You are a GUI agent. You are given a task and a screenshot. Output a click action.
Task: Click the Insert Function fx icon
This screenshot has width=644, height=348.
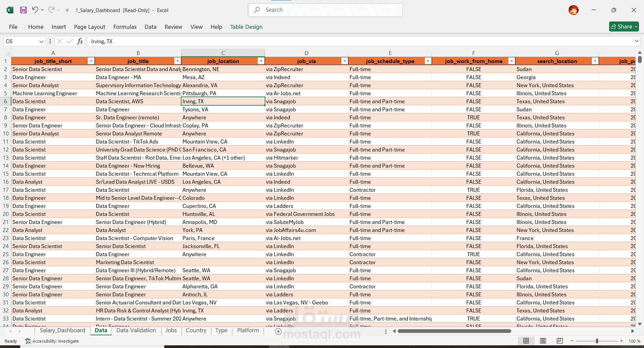(x=80, y=41)
